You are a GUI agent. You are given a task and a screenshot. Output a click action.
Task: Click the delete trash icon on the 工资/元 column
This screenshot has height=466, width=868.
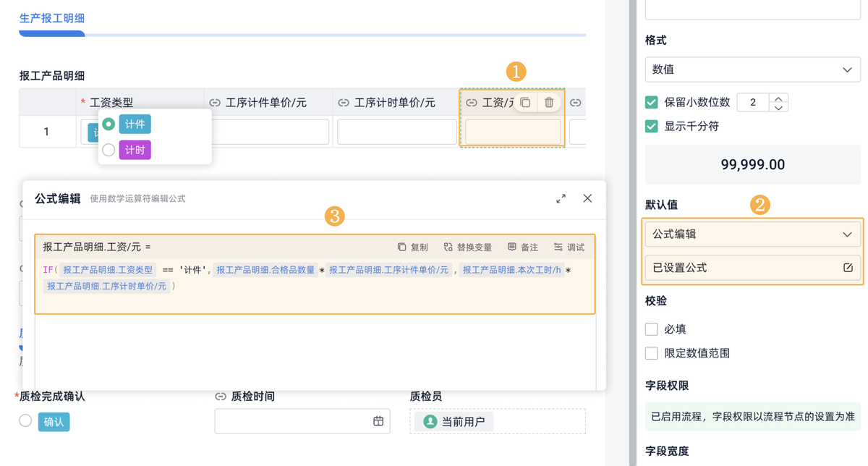pyautogui.click(x=549, y=103)
